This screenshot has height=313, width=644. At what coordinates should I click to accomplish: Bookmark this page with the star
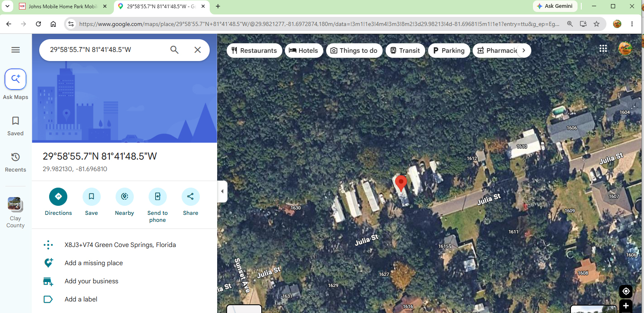point(597,24)
